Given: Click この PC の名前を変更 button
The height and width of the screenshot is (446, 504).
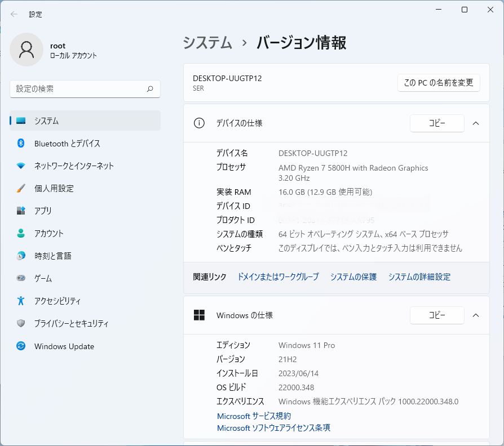Looking at the screenshot, I should [439, 83].
